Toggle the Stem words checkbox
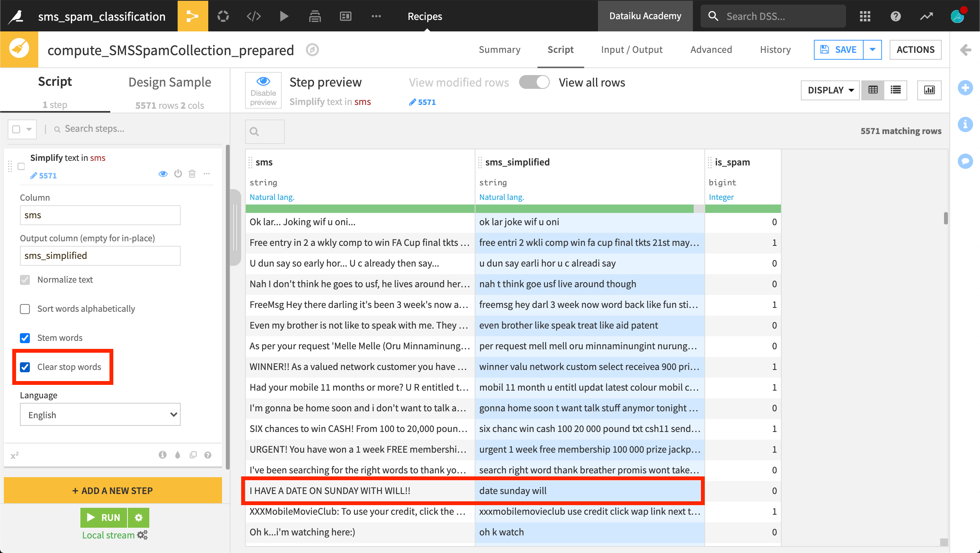980x553 pixels. (25, 338)
